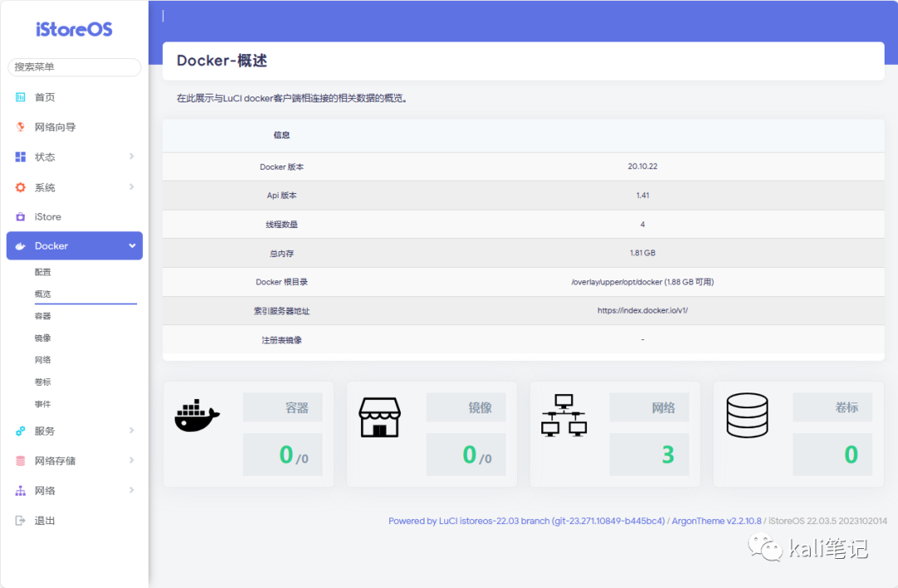The height and width of the screenshot is (588, 898).
Task: Click the Docker-概述 page heading
Action: coord(222,61)
